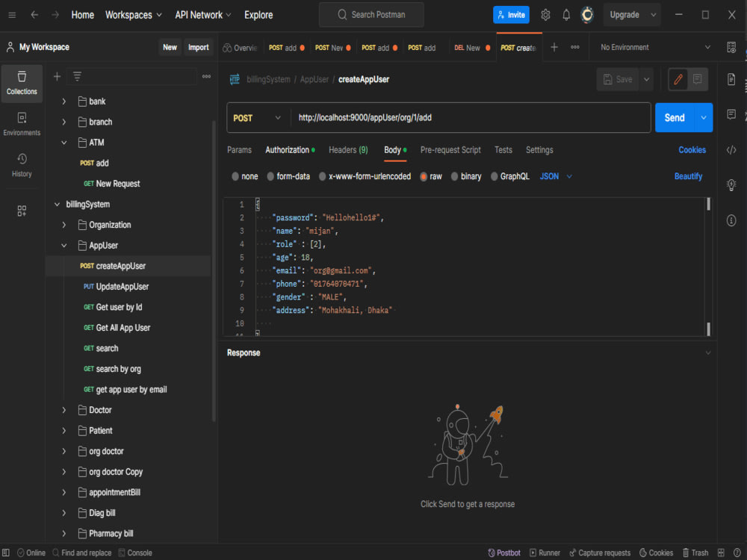Open the Save options arrow
Image resolution: width=747 pixels, height=560 pixels.
646,80
